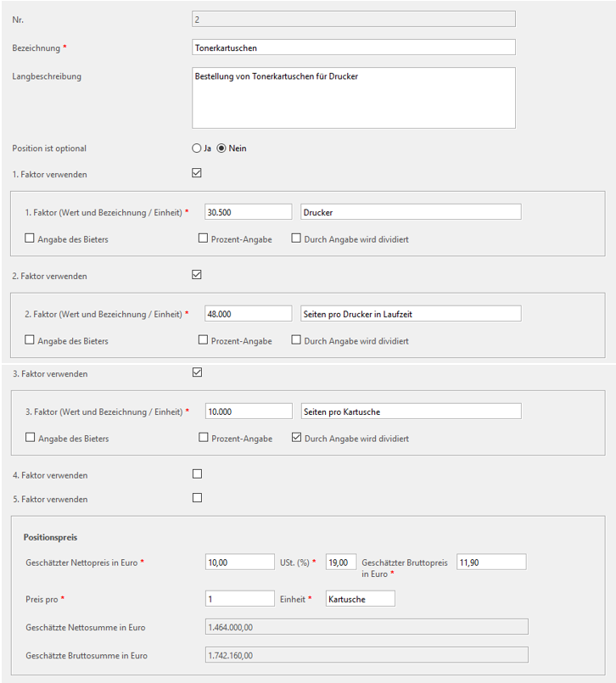The height and width of the screenshot is (683, 616).
Task: Edit the Bezeichnung field Tonerkartuschen
Action: pyautogui.click(x=354, y=48)
